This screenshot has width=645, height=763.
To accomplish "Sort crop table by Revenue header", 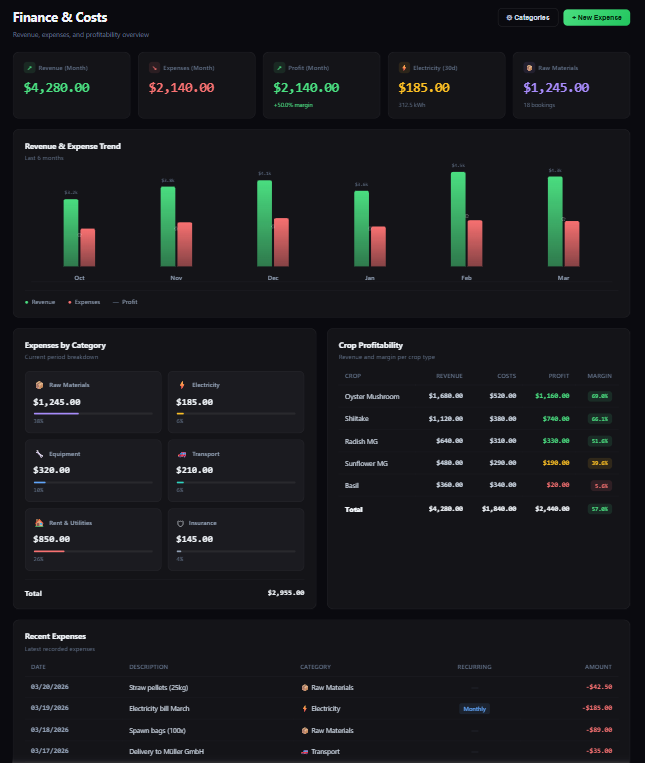I will (x=449, y=376).
